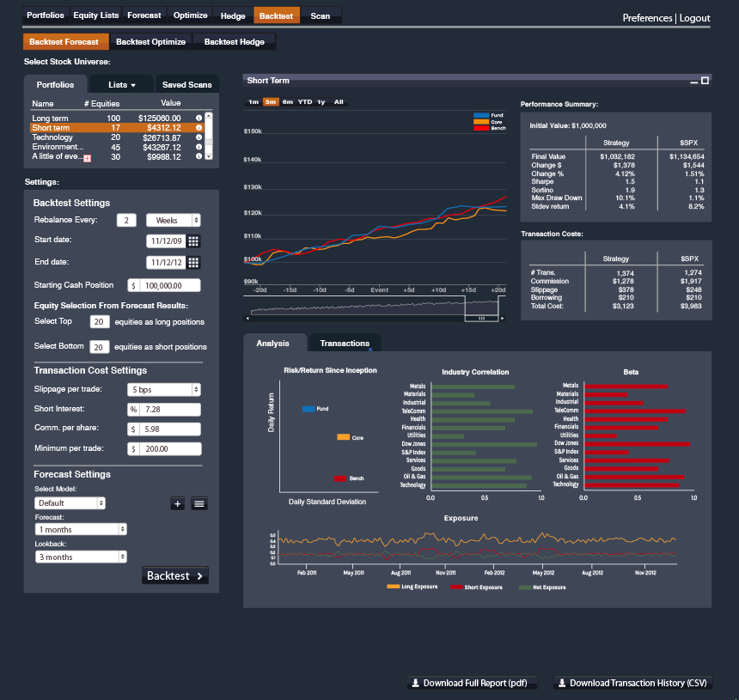Run the backtest with the Backtest button
The height and width of the screenshot is (700, 739).
point(174,575)
